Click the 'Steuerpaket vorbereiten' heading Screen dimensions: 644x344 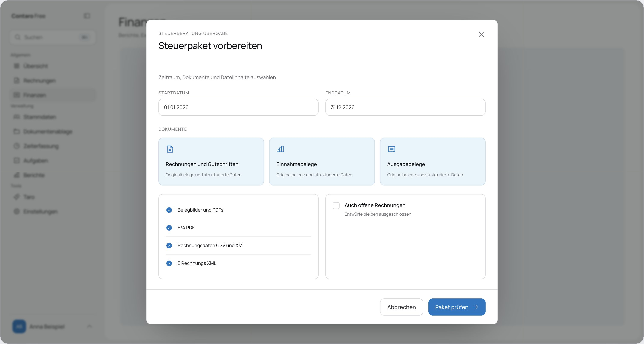coord(210,46)
